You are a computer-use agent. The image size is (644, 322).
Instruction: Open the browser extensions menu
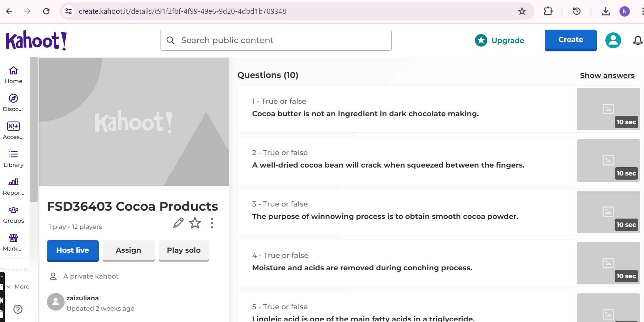[x=548, y=11]
